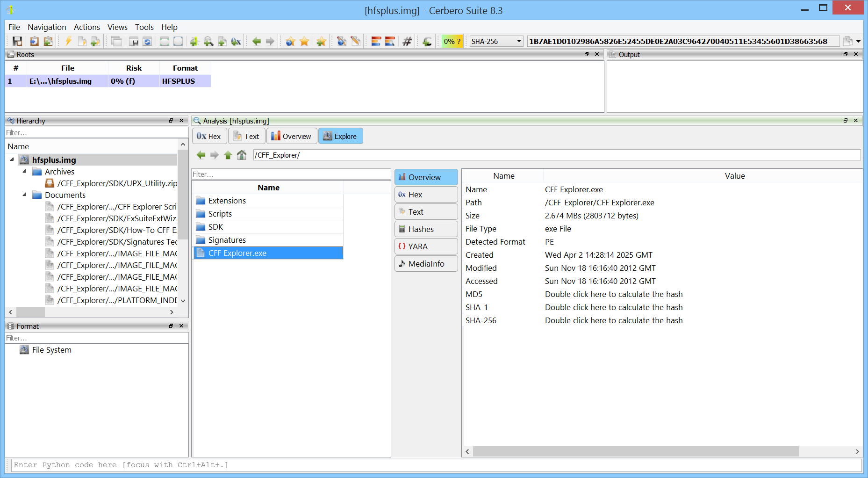Open the File menu

(14, 27)
